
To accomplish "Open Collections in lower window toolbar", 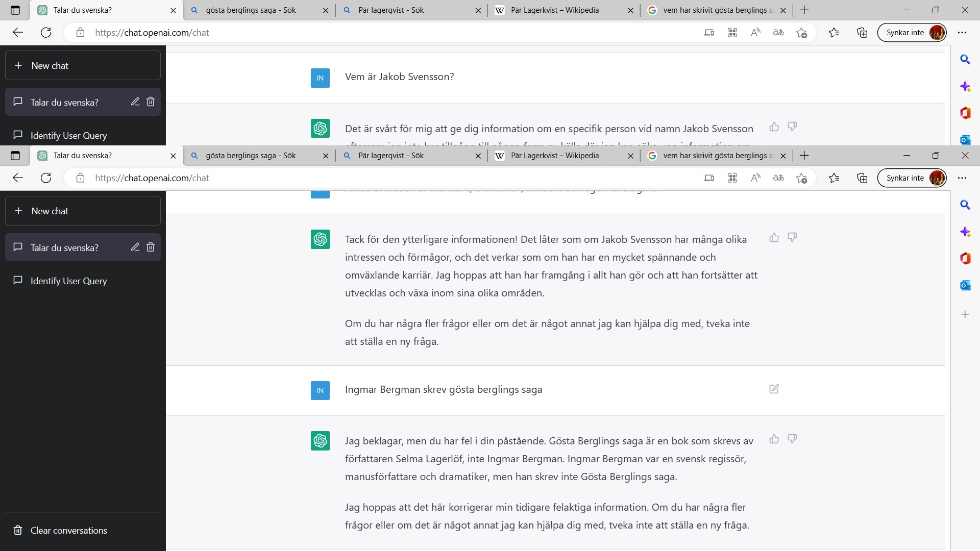I will 862,178.
